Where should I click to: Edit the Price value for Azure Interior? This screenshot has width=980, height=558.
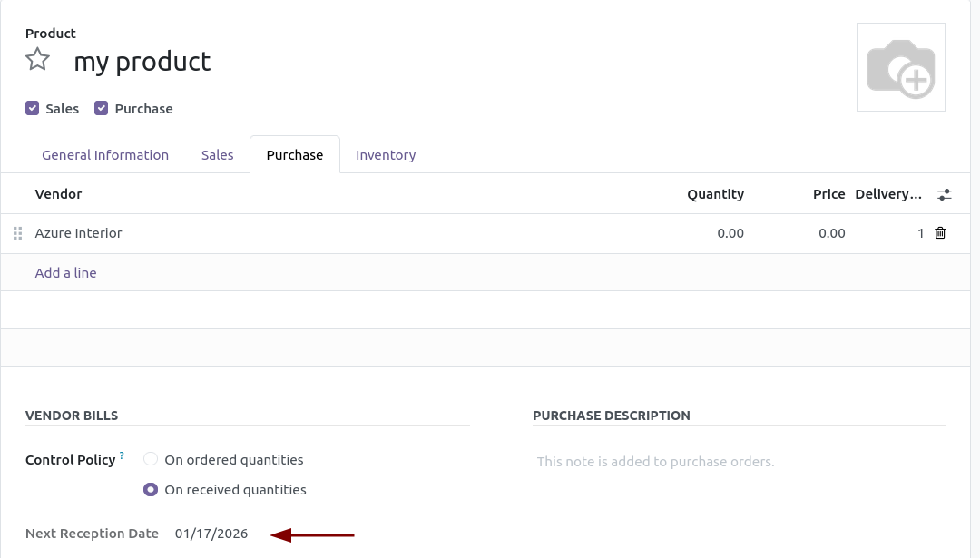831,233
